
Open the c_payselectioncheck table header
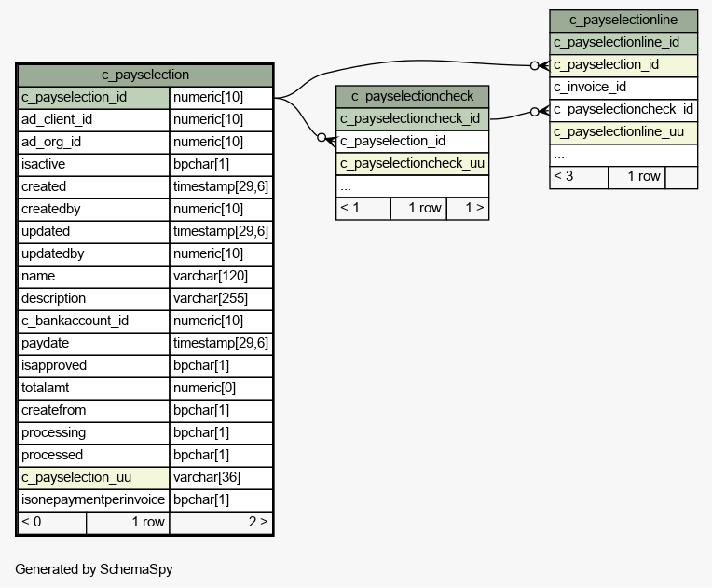click(412, 96)
